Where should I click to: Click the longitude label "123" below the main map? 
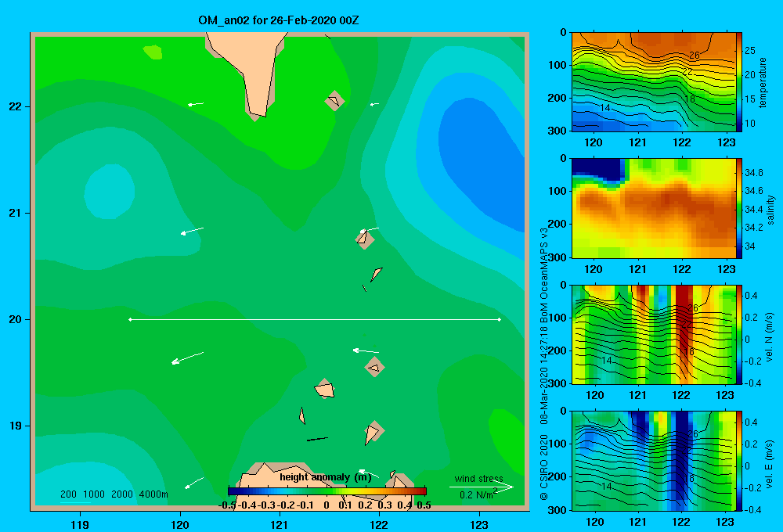pos(479,524)
